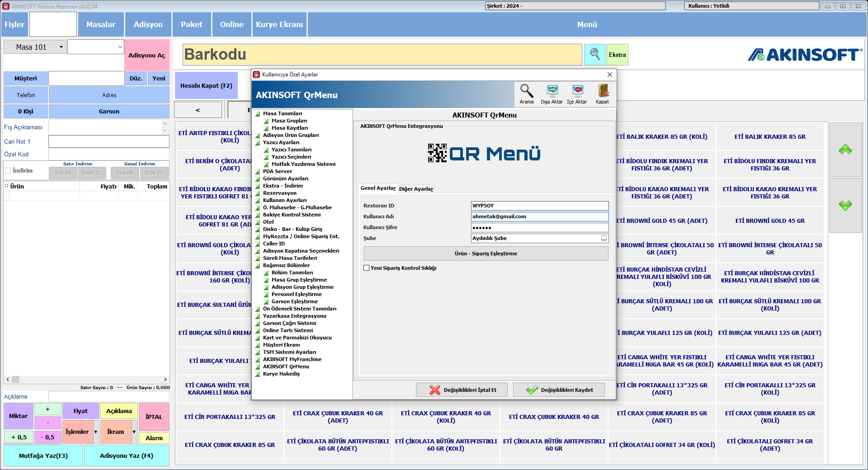Image resolution: width=868 pixels, height=470 pixels.
Task: Collapse the Masa Tanımları tree node
Action: (258, 113)
